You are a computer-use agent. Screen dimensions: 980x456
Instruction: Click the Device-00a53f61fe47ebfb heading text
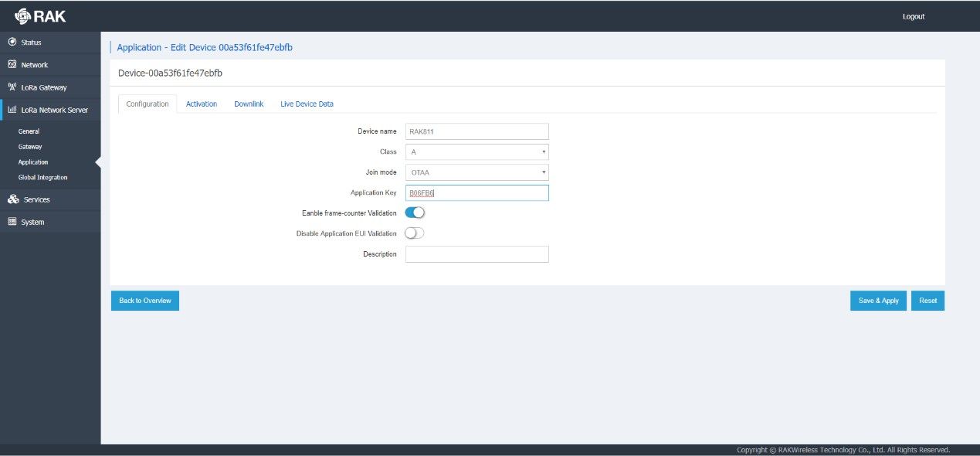tap(170, 73)
